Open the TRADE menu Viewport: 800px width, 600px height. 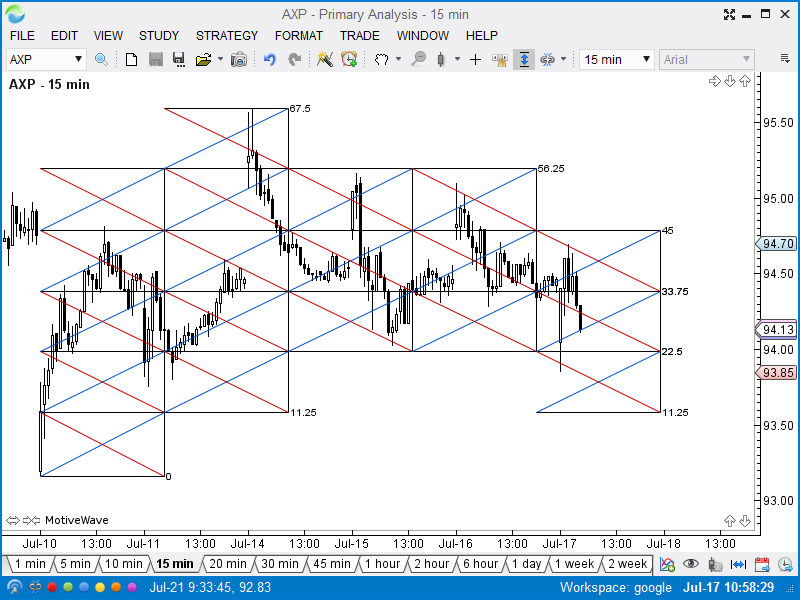360,36
